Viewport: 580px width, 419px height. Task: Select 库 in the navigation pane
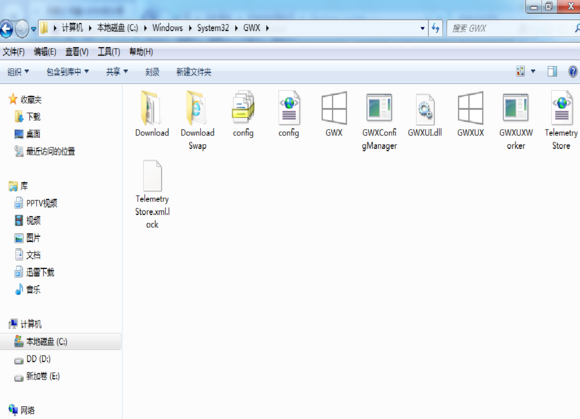click(24, 186)
